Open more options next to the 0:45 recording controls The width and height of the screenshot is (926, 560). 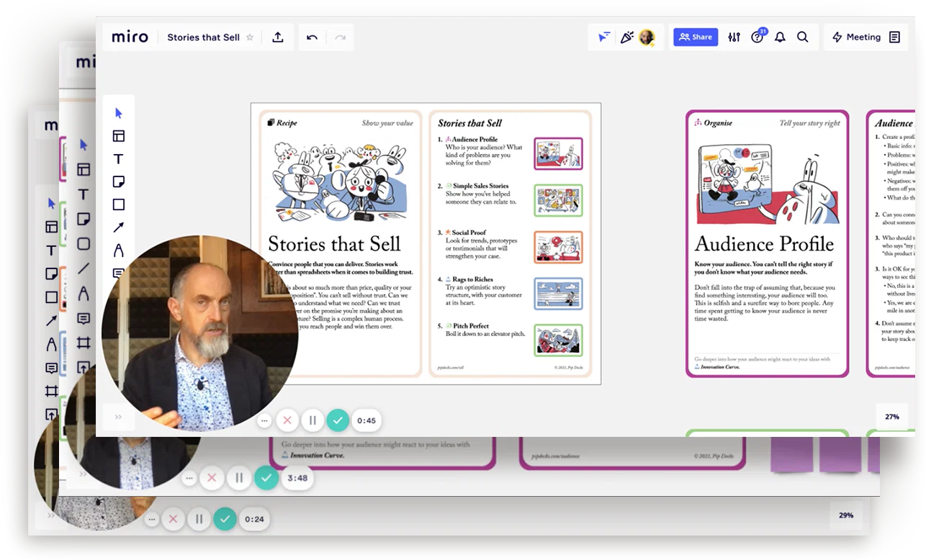click(x=264, y=420)
